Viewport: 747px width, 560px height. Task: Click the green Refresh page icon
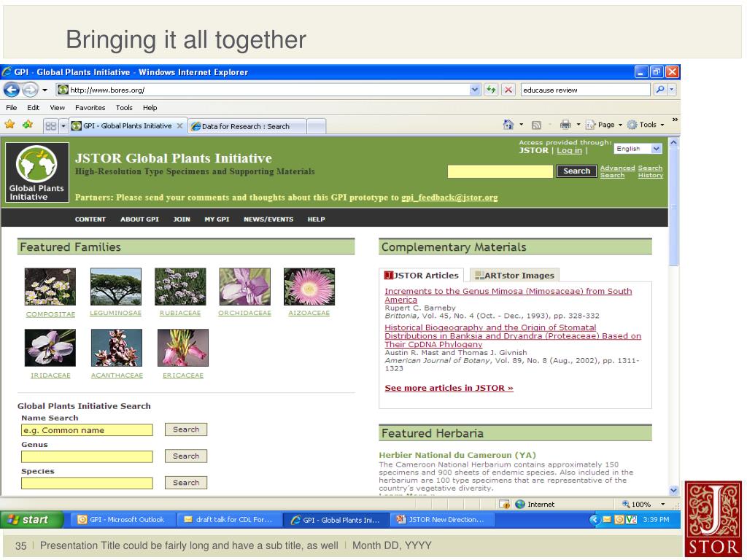[491, 90]
